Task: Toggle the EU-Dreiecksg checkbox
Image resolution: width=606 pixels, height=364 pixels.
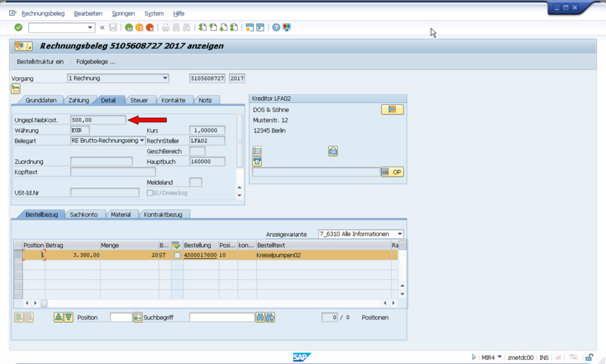Action: pyautogui.click(x=150, y=192)
